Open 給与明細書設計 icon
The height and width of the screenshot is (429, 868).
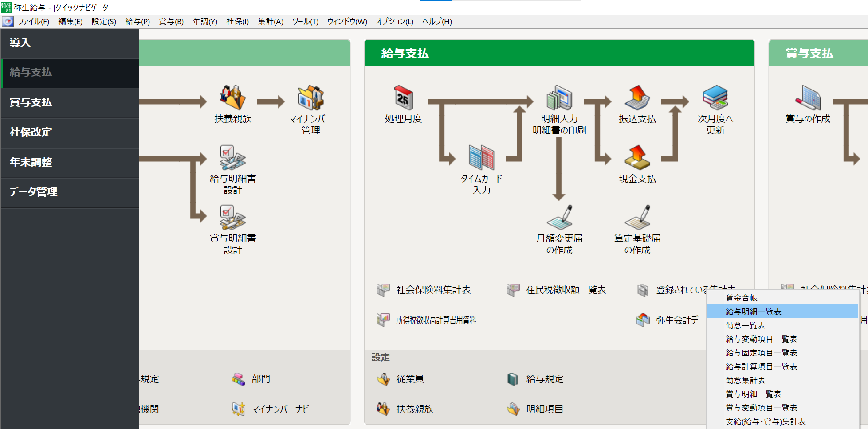pyautogui.click(x=233, y=158)
